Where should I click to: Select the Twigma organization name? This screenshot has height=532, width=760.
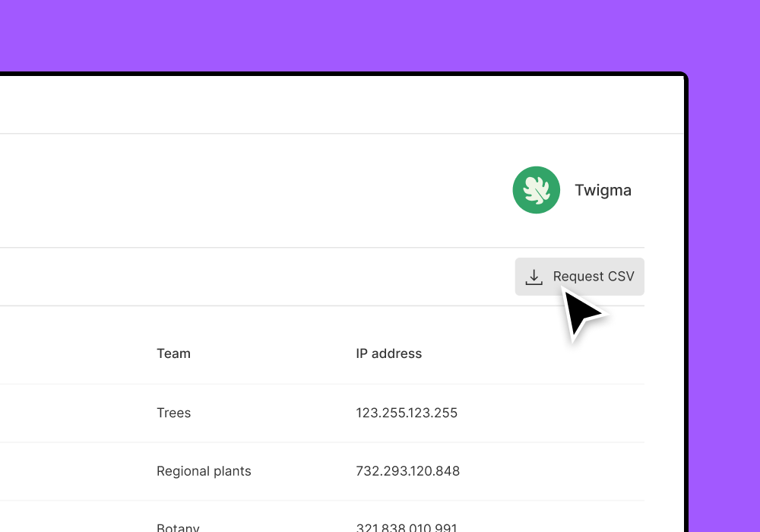pos(603,191)
